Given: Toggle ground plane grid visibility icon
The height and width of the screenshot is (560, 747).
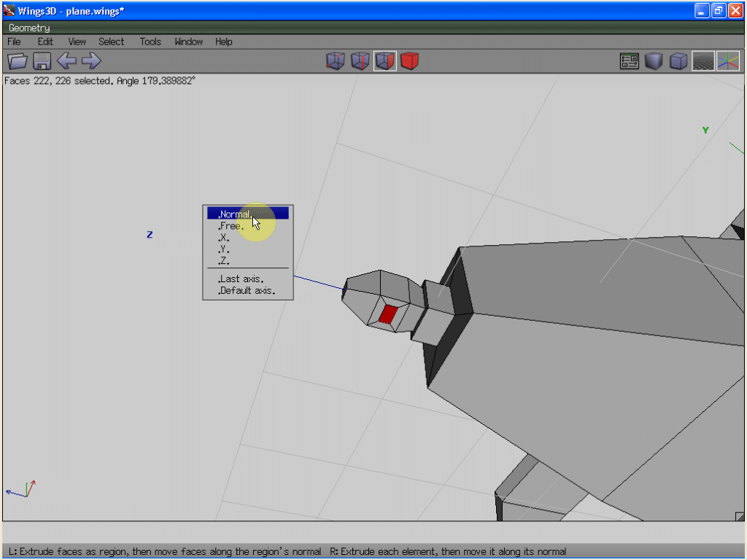Looking at the screenshot, I should (x=703, y=61).
